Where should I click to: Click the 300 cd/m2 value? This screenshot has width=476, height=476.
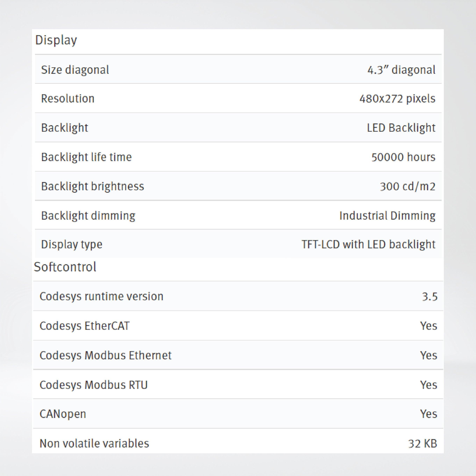pos(407,186)
